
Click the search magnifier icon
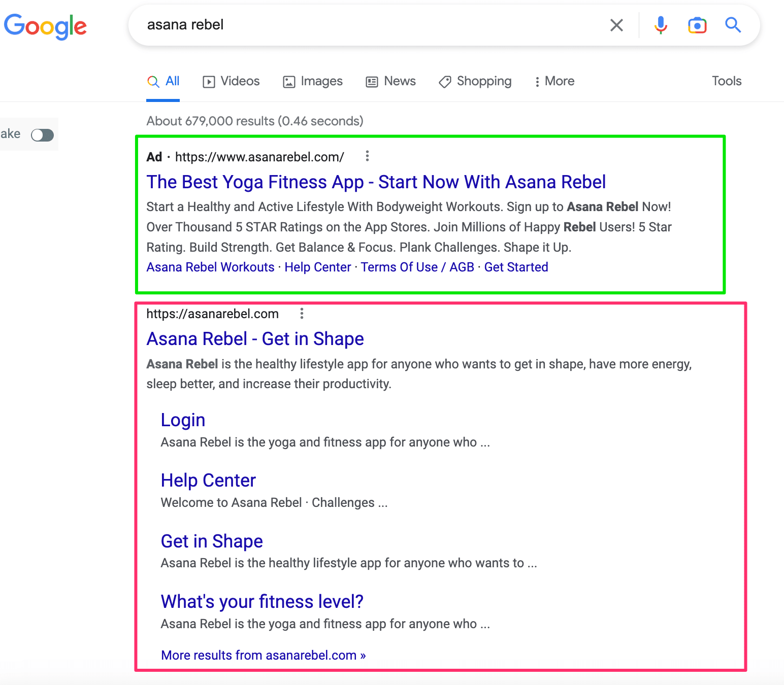point(733,25)
